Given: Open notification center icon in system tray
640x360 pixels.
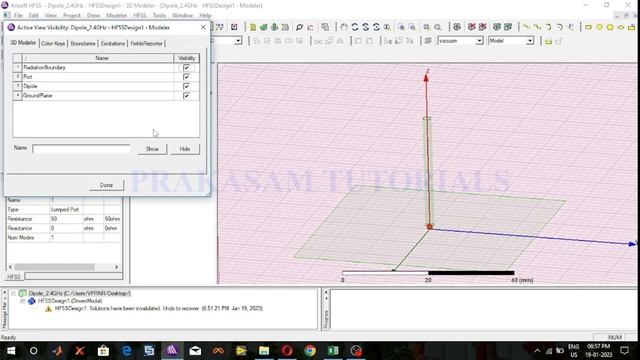Looking at the screenshot, I should coord(624,351).
